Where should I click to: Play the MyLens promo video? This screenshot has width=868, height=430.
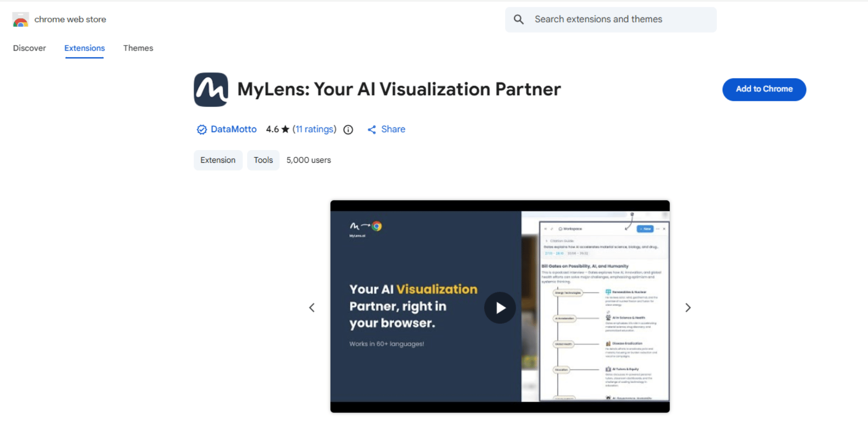click(500, 307)
